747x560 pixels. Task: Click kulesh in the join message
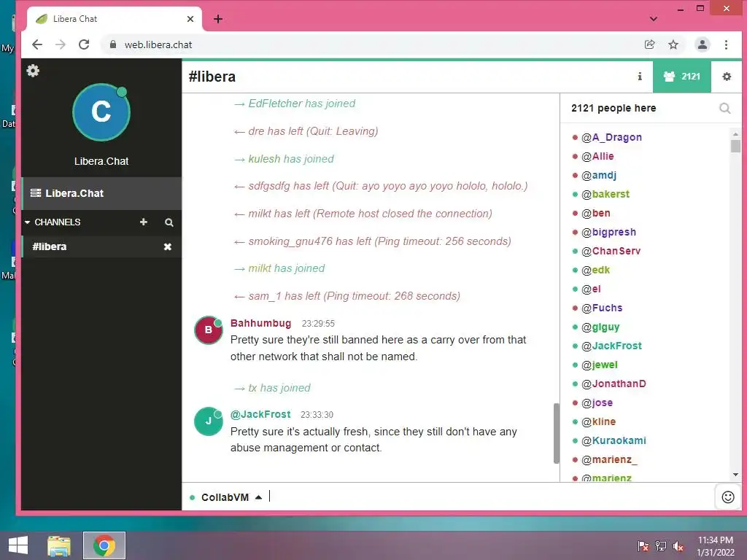point(264,158)
